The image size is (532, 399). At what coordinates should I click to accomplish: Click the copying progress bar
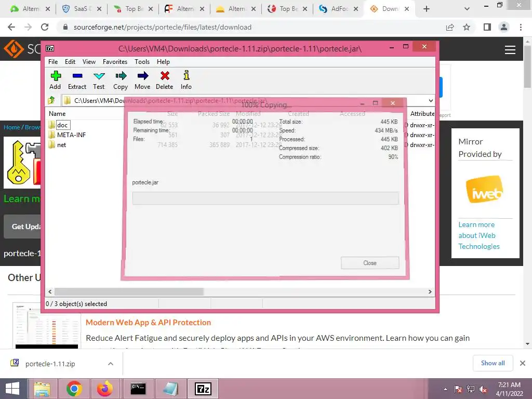(x=265, y=198)
